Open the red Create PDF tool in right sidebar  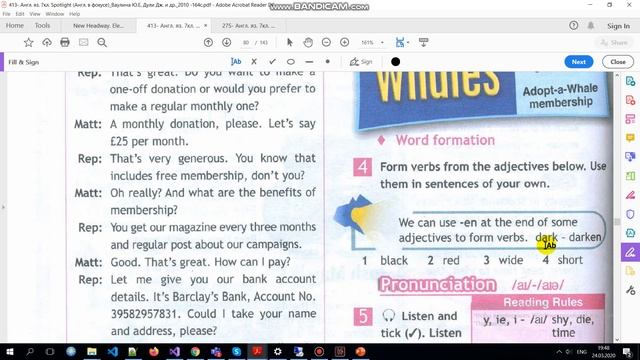click(x=630, y=100)
